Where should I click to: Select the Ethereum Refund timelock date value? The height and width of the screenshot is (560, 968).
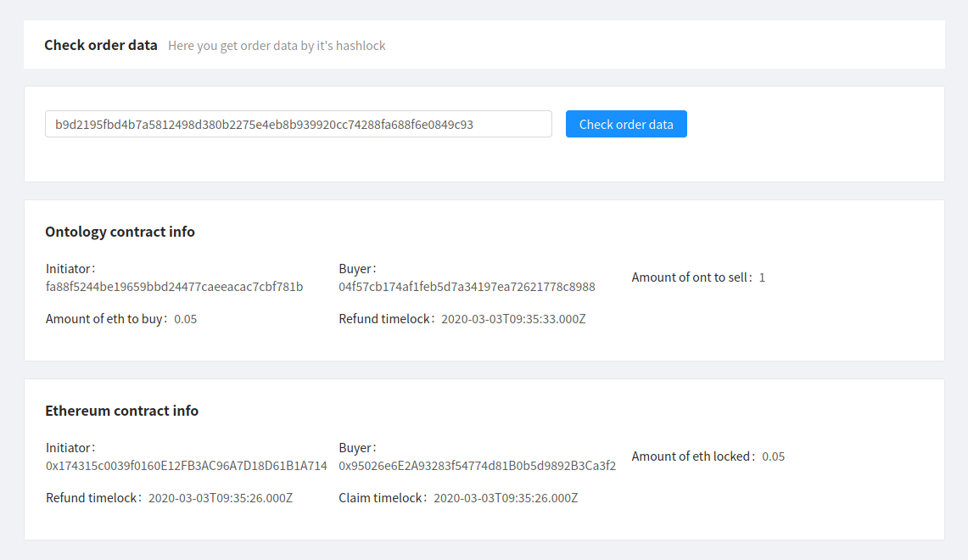(221, 498)
